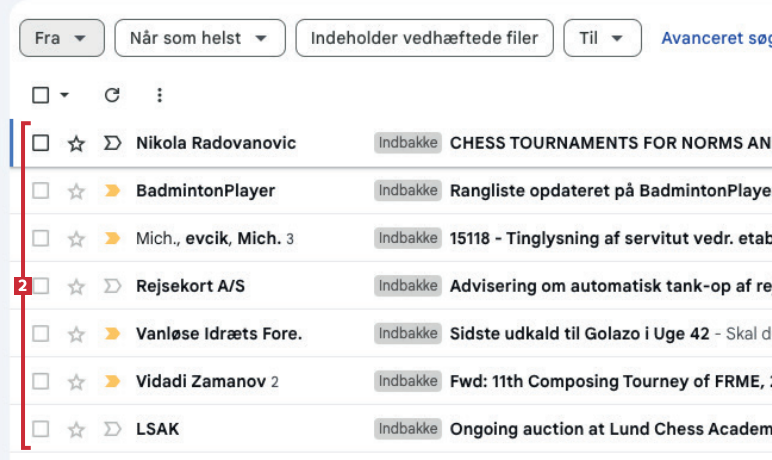Check the box next to the LSAK email
This screenshot has width=772, height=460.
[41, 430]
